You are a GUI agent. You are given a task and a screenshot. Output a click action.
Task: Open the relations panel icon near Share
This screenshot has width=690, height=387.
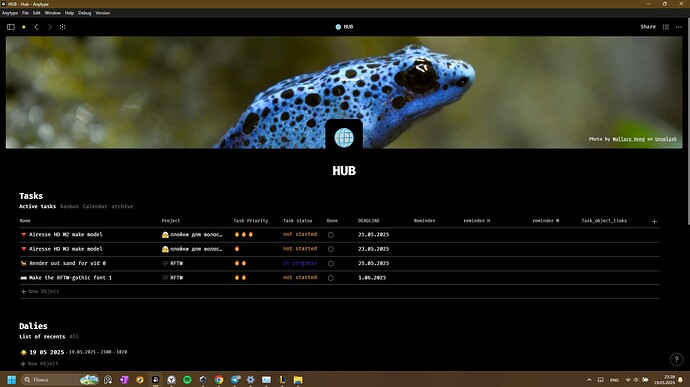[666, 27]
